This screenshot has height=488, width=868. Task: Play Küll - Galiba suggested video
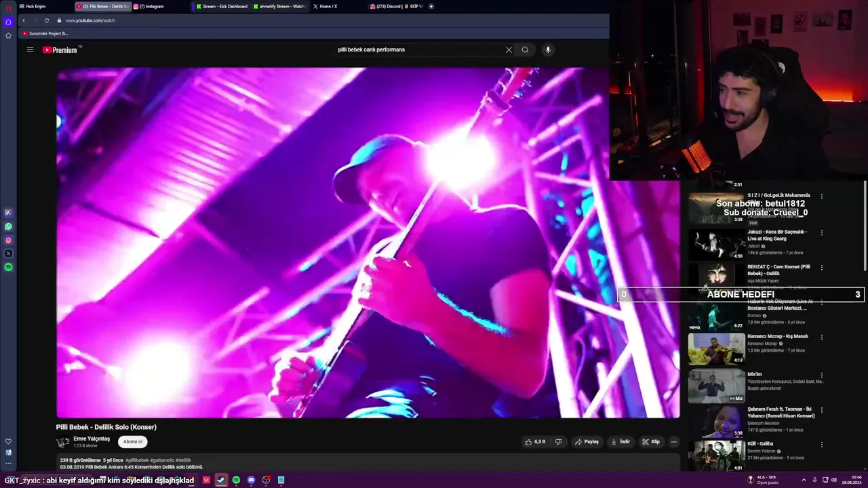tap(717, 455)
